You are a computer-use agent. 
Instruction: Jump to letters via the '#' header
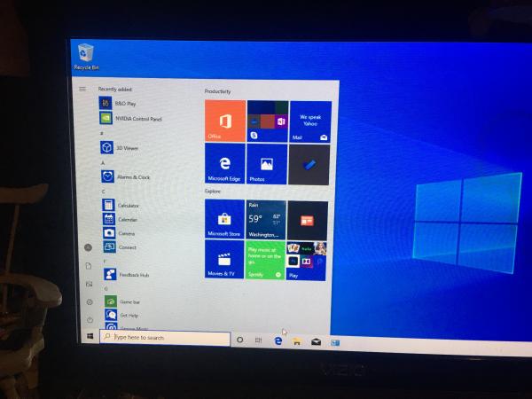(x=101, y=133)
